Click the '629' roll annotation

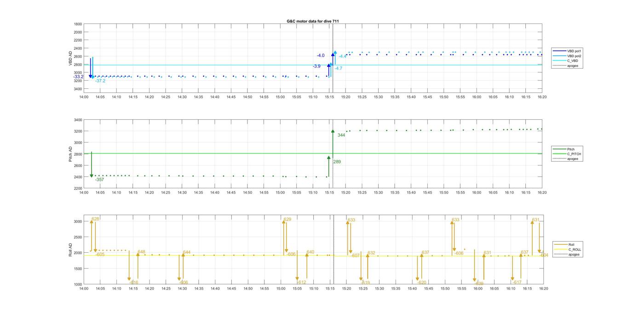point(287,220)
